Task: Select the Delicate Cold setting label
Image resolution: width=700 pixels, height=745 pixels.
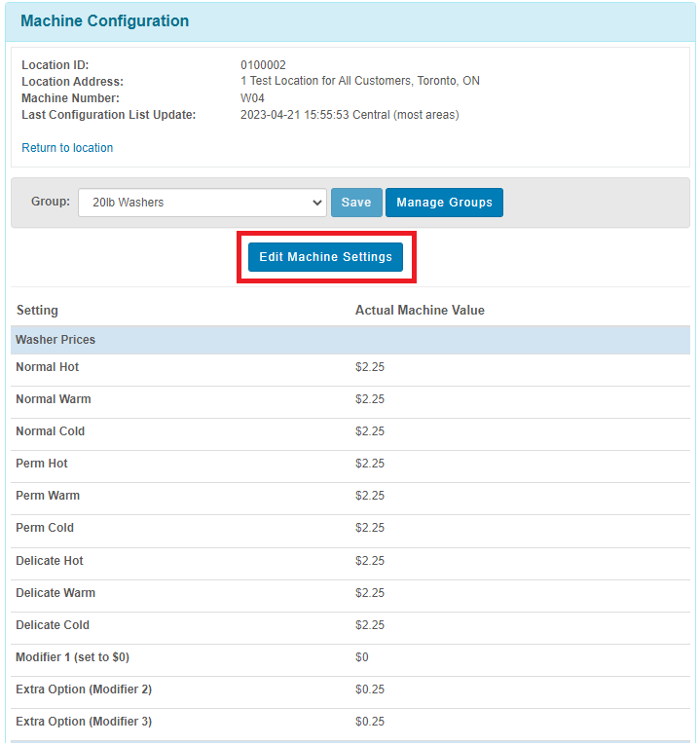Action: [53, 625]
